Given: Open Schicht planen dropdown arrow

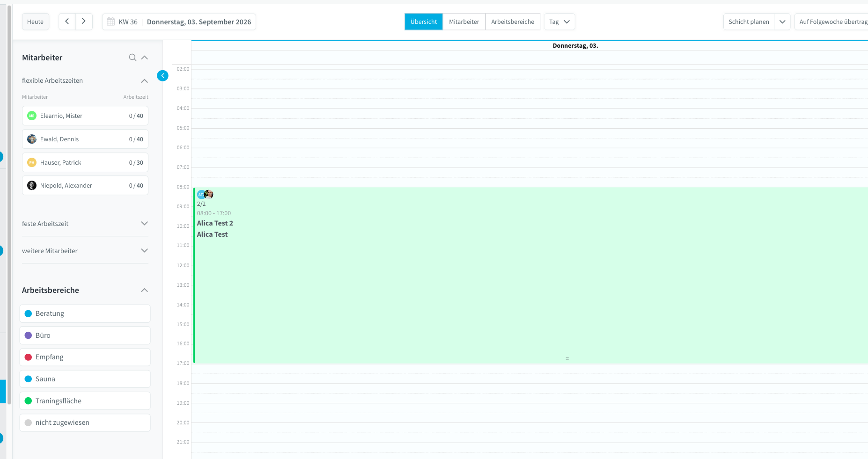Looking at the screenshot, I should tap(782, 22).
